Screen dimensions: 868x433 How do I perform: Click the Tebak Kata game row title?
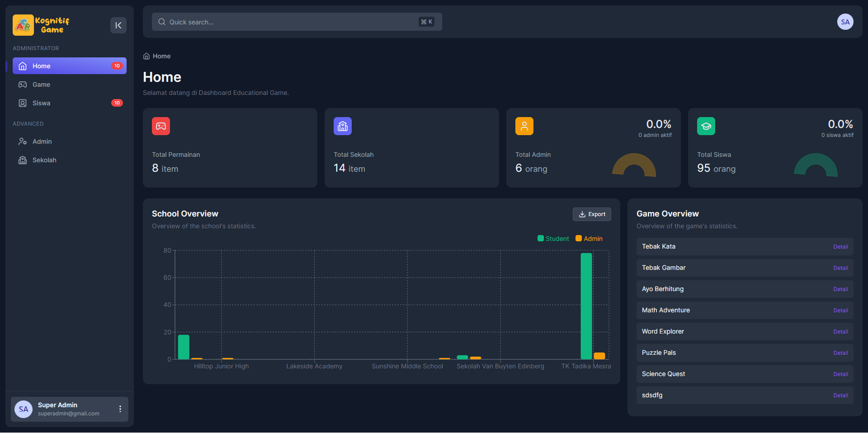click(x=659, y=246)
